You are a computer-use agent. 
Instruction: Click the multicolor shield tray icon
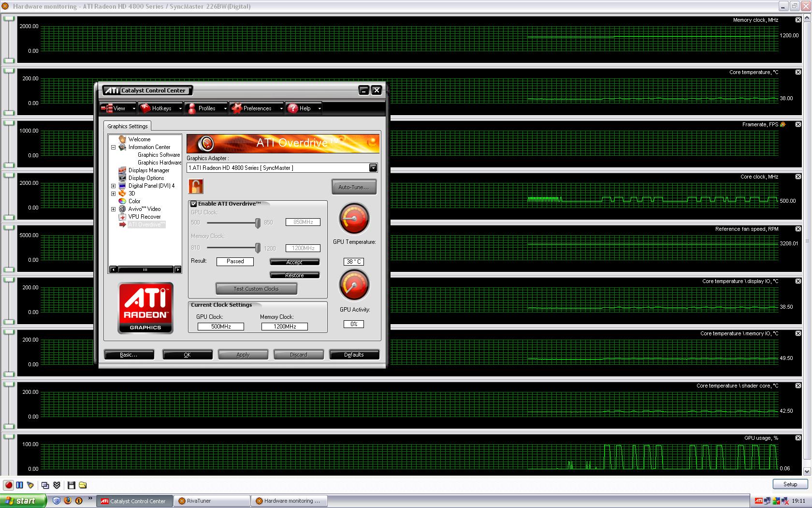pyautogui.click(x=776, y=501)
